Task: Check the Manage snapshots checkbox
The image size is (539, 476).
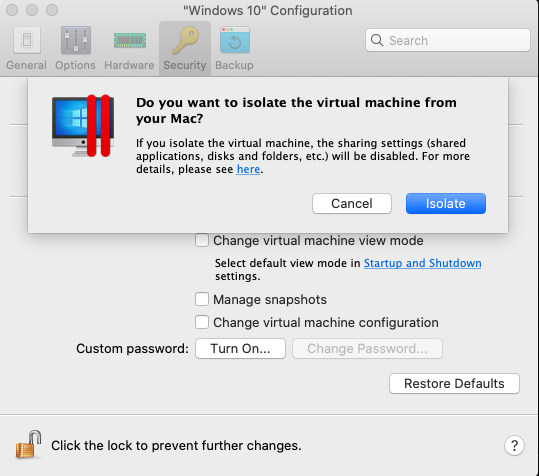Action: pos(202,299)
